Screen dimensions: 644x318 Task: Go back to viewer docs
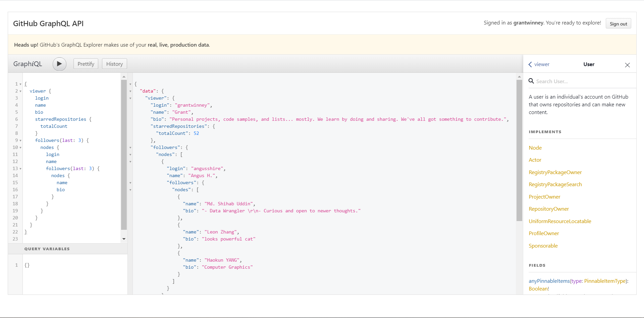[539, 64]
